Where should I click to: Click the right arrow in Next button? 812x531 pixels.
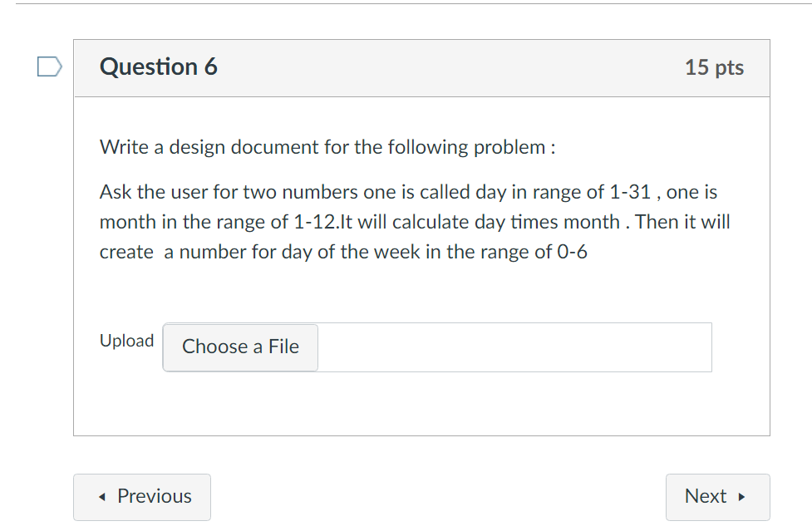[x=741, y=497]
